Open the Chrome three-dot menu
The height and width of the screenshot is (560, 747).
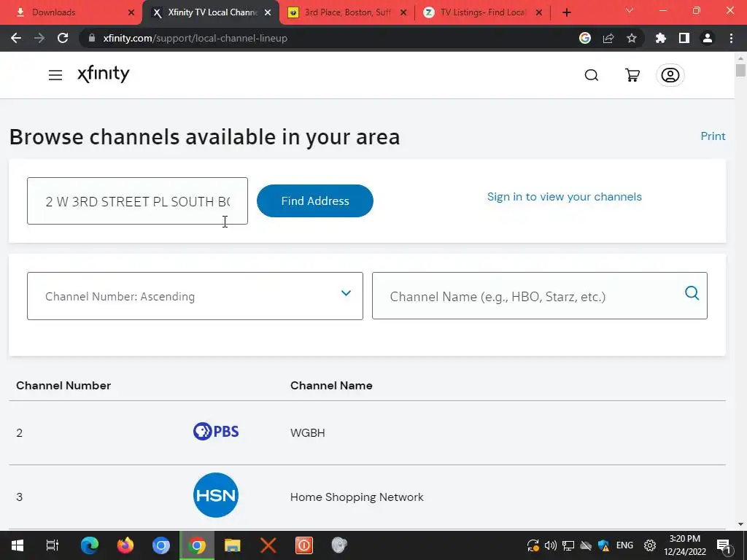731,38
